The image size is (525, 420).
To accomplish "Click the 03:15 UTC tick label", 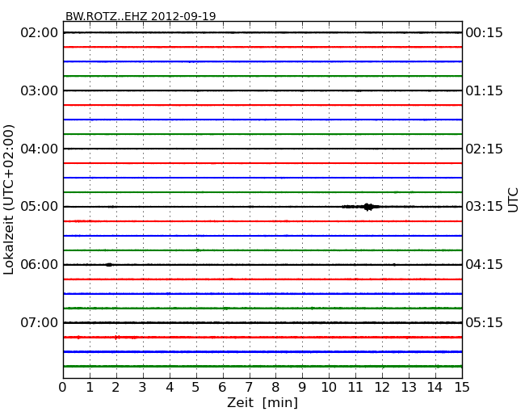I will coord(484,207).
